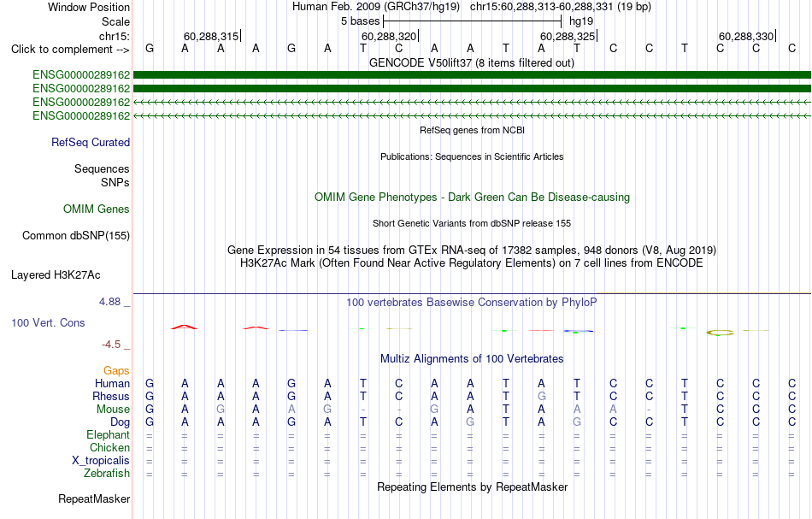Click the chr15: ruler label

(115, 36)
